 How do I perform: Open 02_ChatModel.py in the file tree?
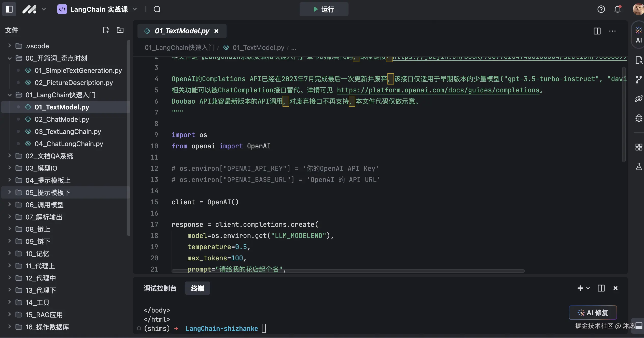pos(62,119)
